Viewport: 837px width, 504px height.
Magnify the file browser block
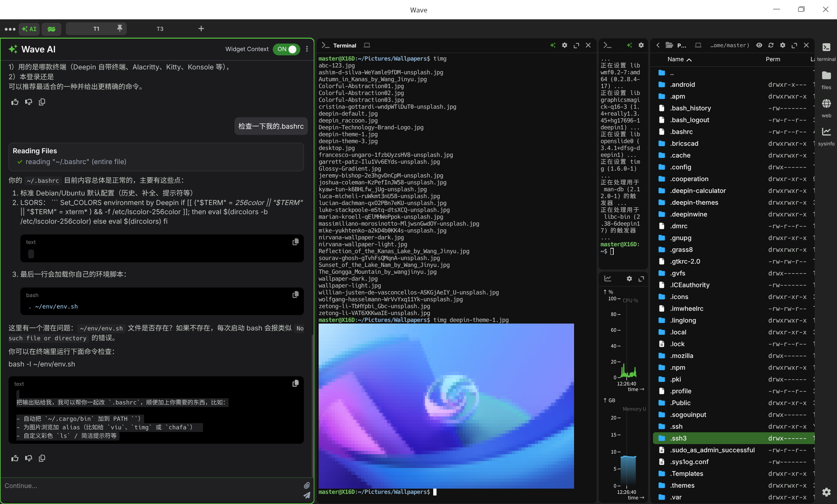794,45
